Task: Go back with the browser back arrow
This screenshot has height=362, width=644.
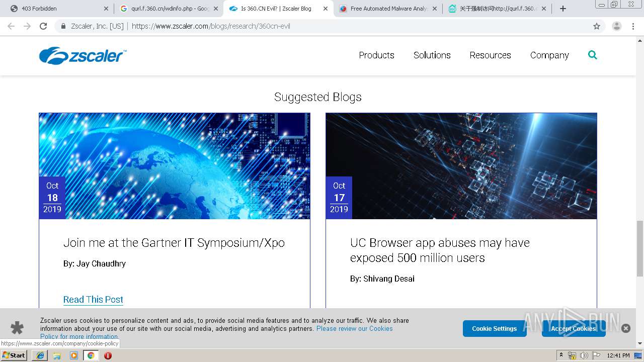Action: (11, 26)
